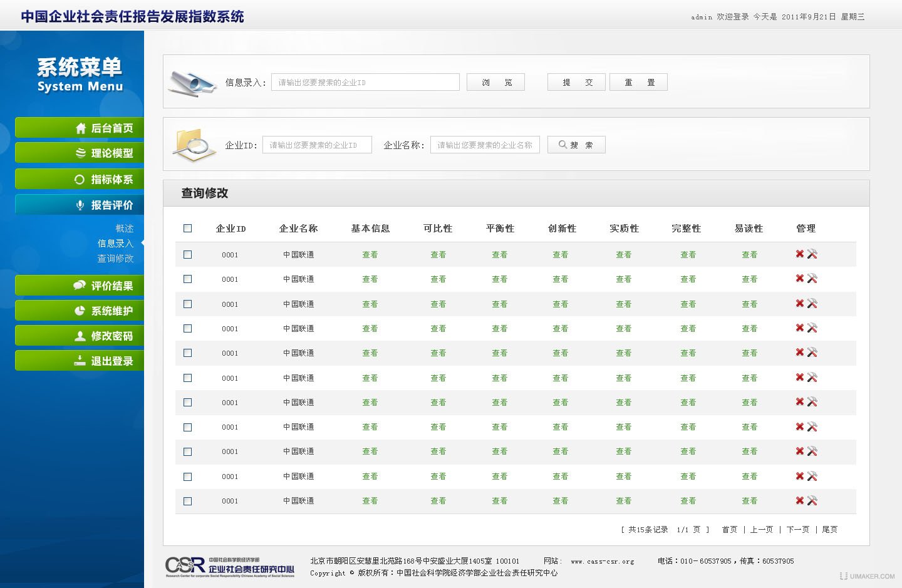Tick the second row's checkbox
The image size is (902, 588).
[x=187, y=279]
